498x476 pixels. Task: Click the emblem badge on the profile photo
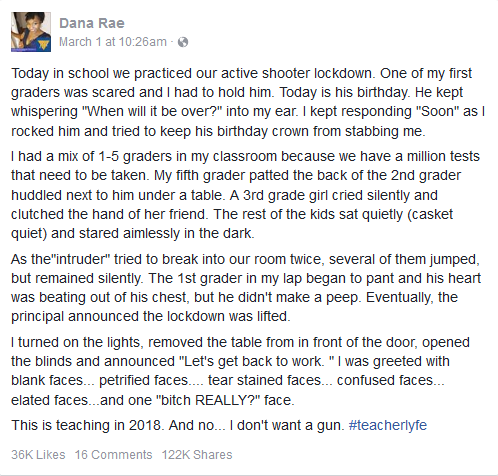click(43, 45)
